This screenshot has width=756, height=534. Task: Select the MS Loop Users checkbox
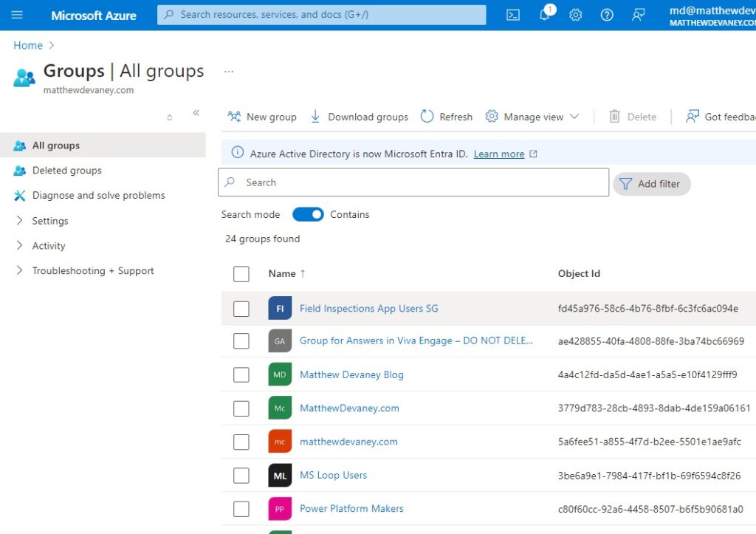pyautogui.click(x=241, y=476)
